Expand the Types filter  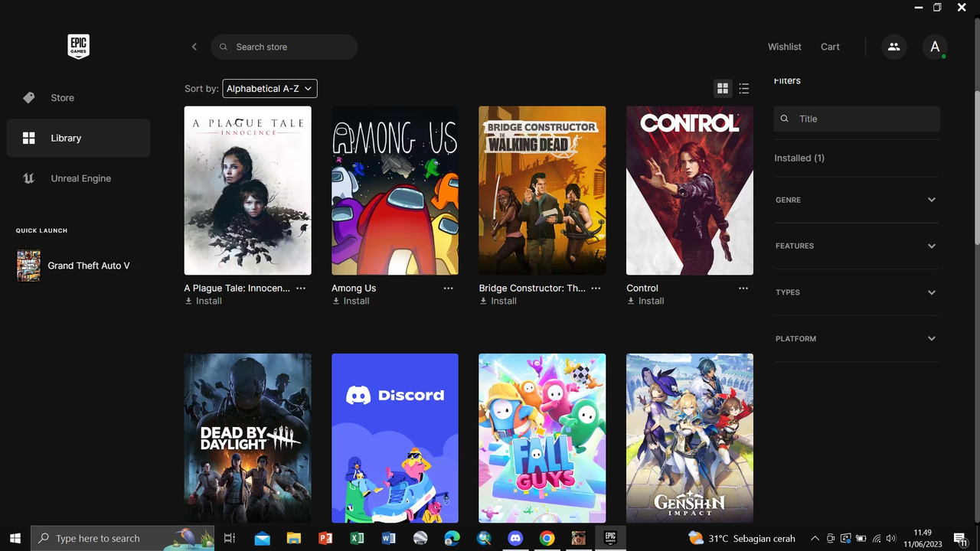856,292
